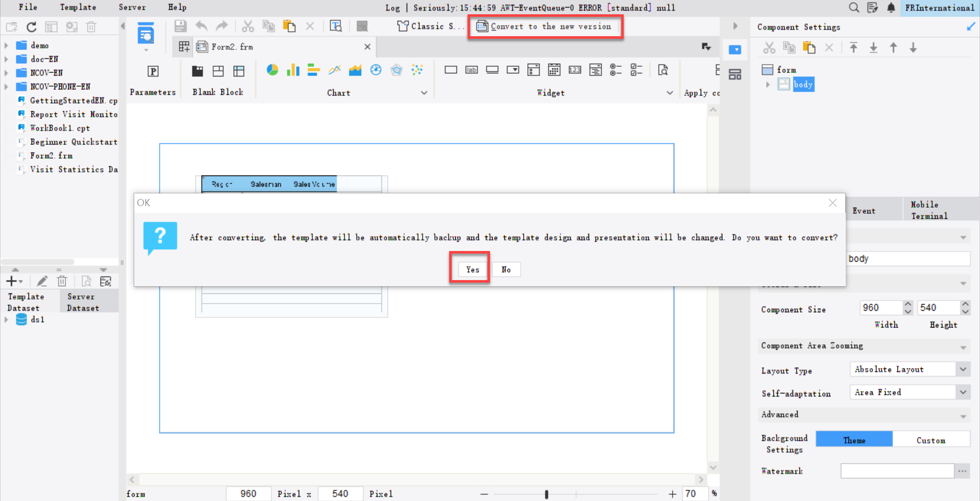Screen dimensions: 980x501
Task: Switch to Mobile Terminal tab
Action: point(941,210)
